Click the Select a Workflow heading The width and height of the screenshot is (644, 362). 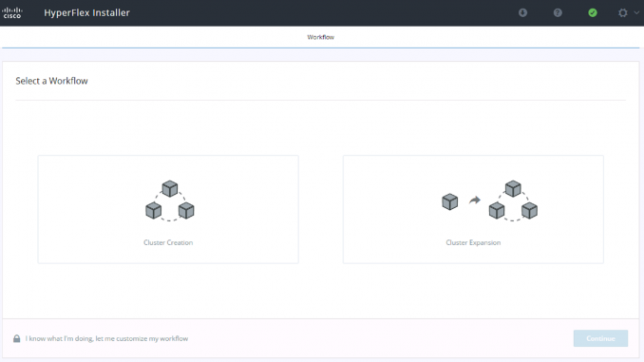point(51,81)
